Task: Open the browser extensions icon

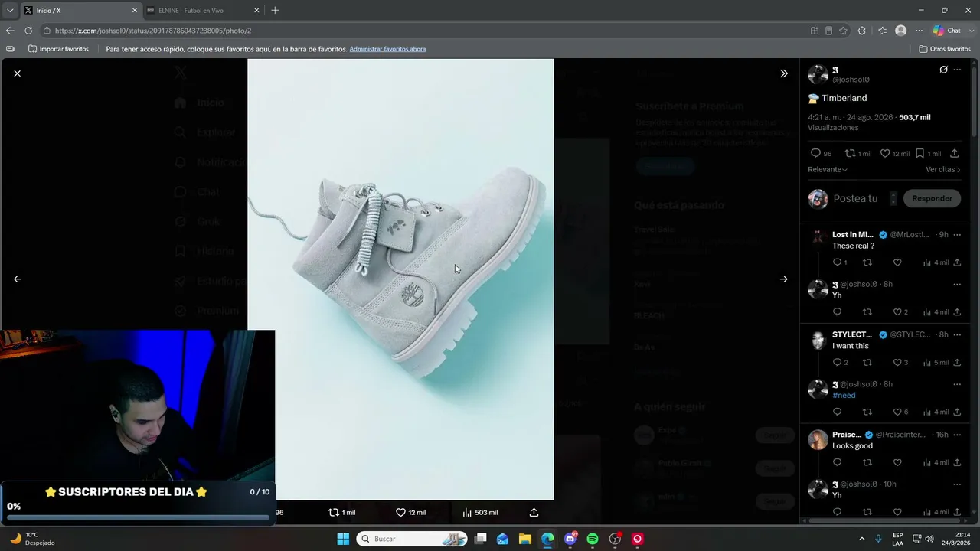Action: pyautogui.click(x=862, y=31)
